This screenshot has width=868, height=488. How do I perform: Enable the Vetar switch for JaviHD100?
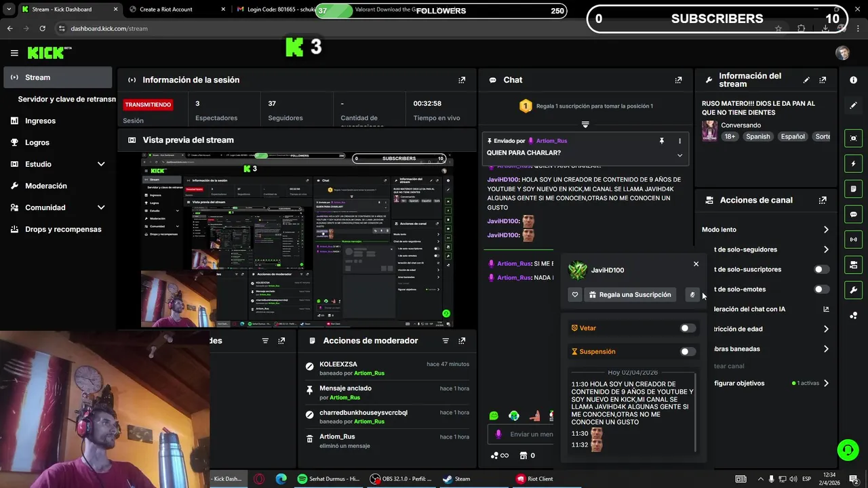(x=688, y=328)
